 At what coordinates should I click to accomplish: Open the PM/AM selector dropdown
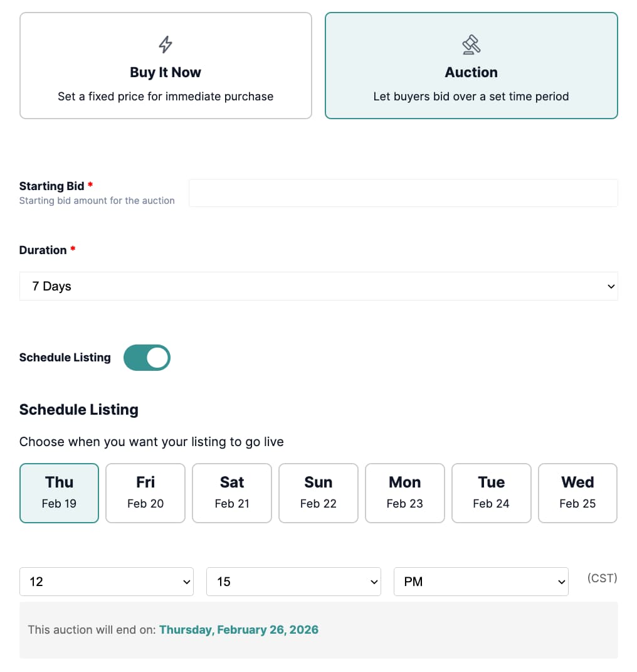(480, 581)
